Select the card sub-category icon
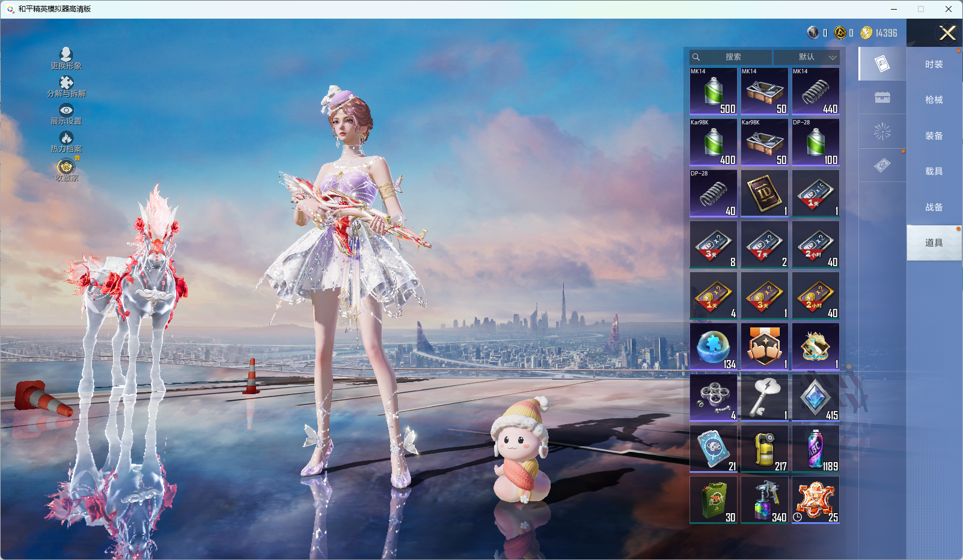The height and width of the screenshot is (560, 963). tap(882, 64)
